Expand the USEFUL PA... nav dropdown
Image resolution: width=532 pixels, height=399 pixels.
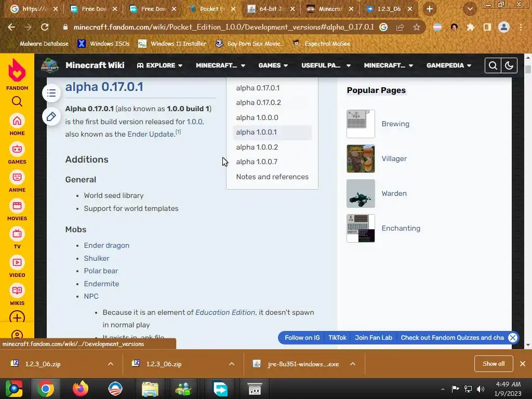pos(326,65)
